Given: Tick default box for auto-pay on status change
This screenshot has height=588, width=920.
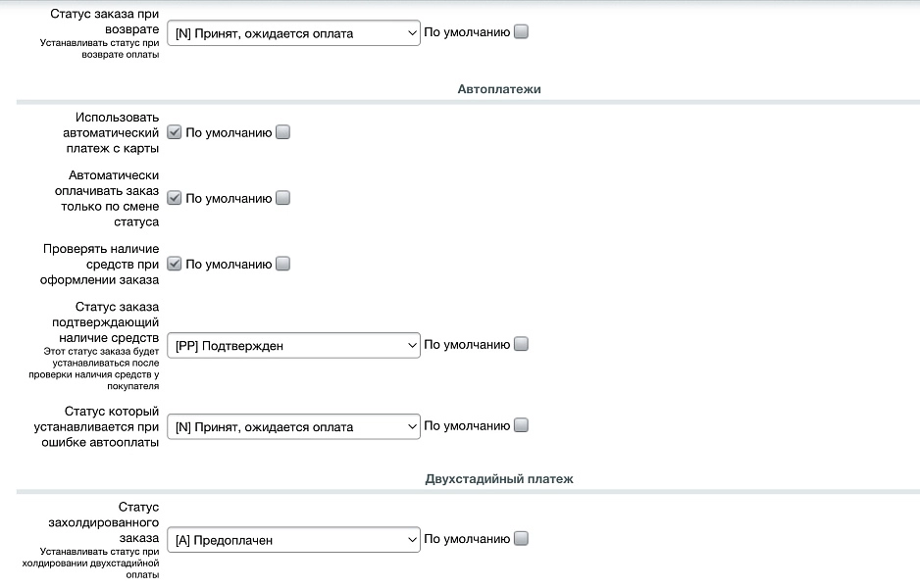Looking at the screenshot, I should click(282, 198).
